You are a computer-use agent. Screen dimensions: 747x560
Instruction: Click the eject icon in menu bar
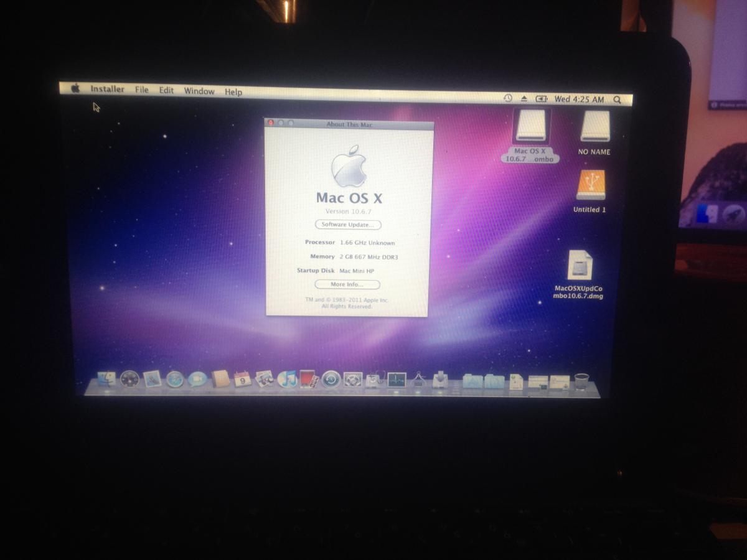click(x=524, y=98)
